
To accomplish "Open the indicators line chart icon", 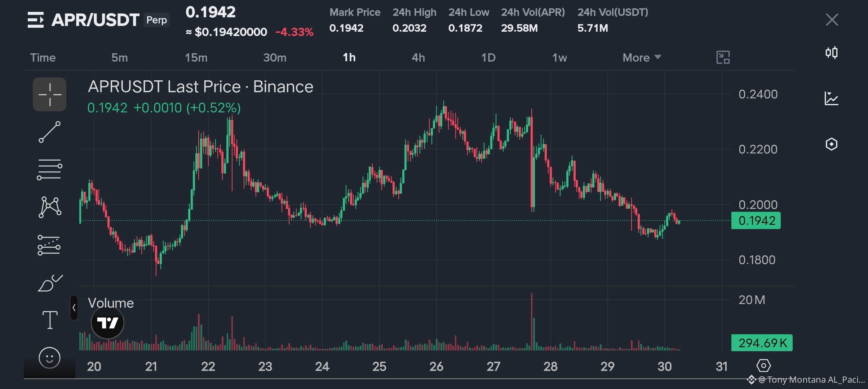I will point(831,98).
